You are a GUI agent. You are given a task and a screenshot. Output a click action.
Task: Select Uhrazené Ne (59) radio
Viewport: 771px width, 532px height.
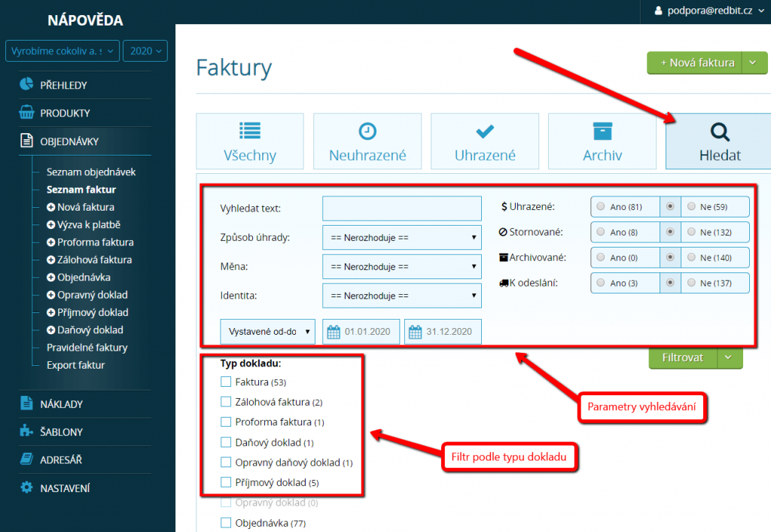(691, 206)
